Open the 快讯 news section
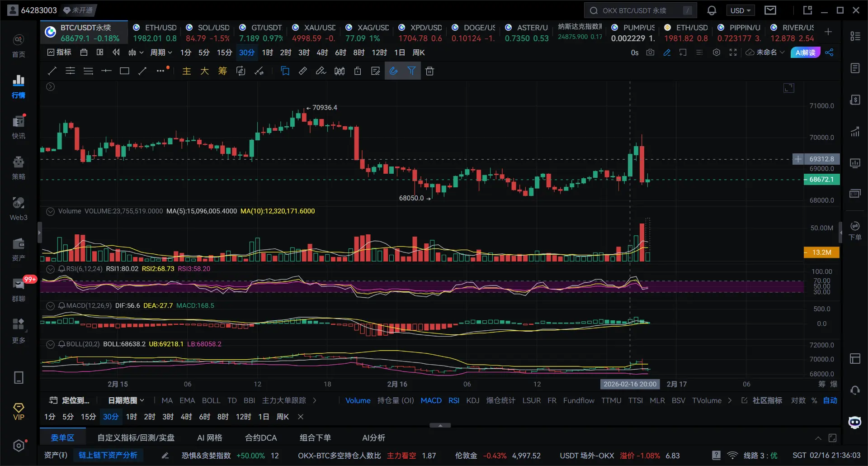 [x=19, y=127]
